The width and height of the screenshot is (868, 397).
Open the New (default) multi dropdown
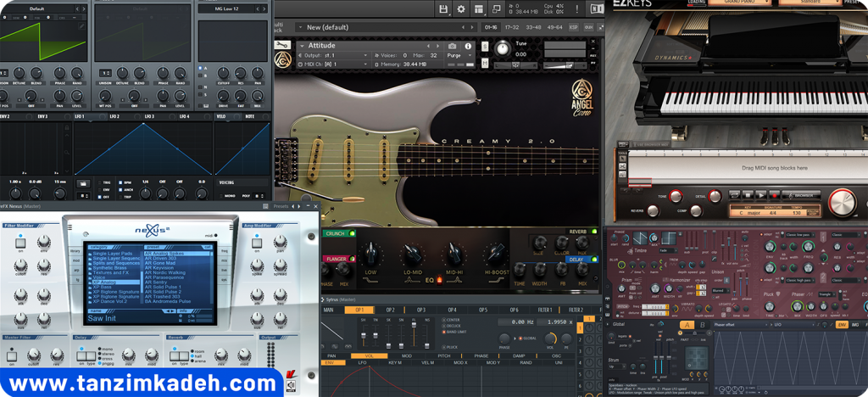click(299, 27)
